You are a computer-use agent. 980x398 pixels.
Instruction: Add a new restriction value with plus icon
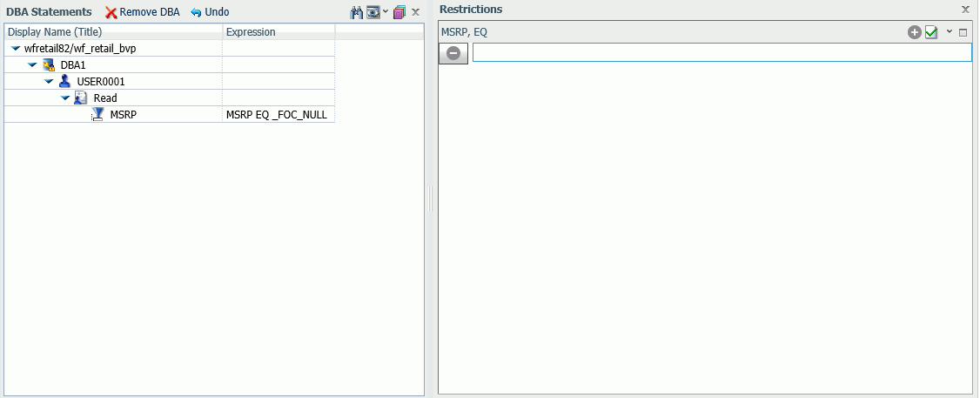click(x=915, y=32)
